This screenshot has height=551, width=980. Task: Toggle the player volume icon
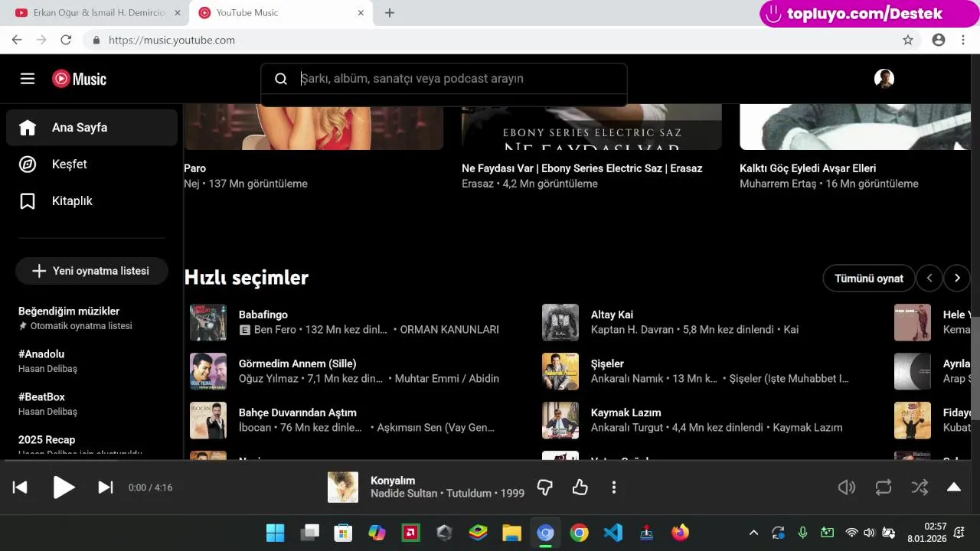click(x=847, y=487)
